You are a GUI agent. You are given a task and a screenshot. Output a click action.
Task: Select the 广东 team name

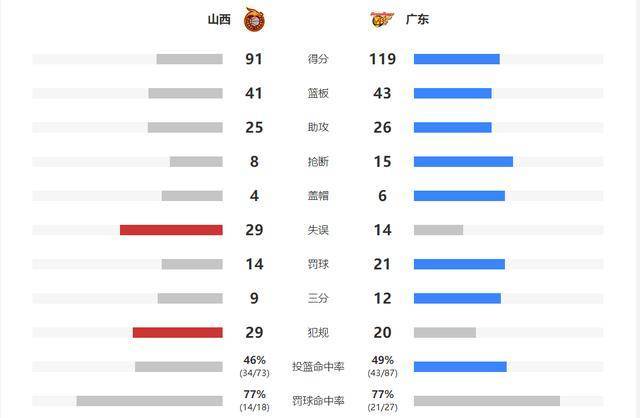tap(417, 19)
